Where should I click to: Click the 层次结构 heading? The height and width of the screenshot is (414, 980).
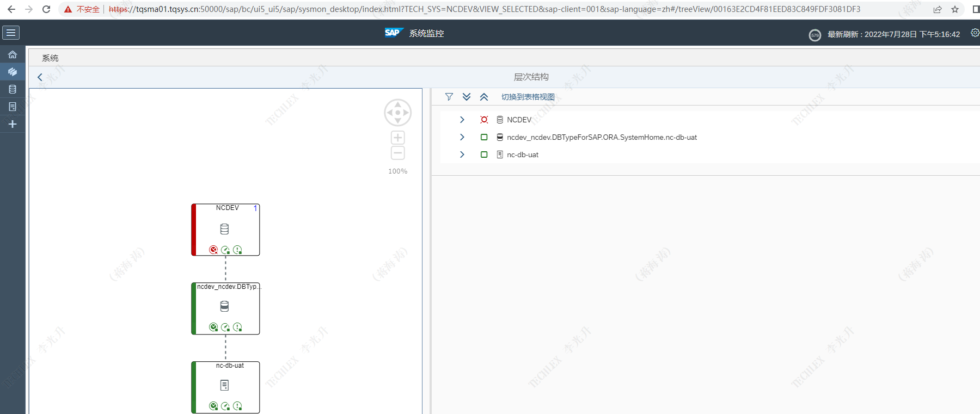click(x=531, y=77)
